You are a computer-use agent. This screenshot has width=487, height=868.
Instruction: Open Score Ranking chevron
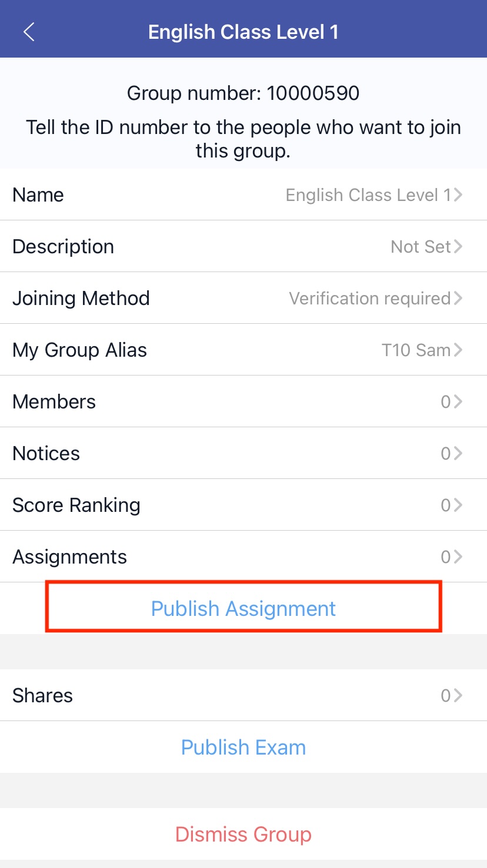coord(458,505)
